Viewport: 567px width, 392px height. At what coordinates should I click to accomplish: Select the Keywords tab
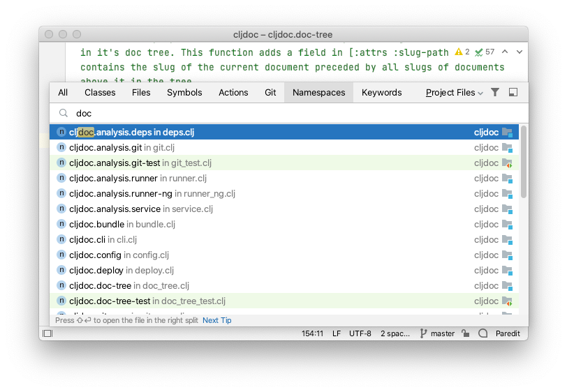tap(381, 93)
